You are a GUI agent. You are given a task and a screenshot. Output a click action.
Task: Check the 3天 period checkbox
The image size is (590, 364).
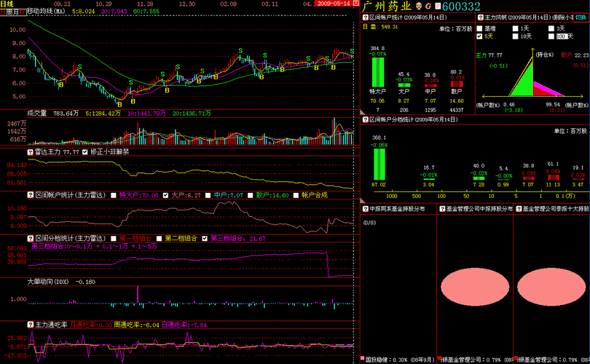[551, 28]
